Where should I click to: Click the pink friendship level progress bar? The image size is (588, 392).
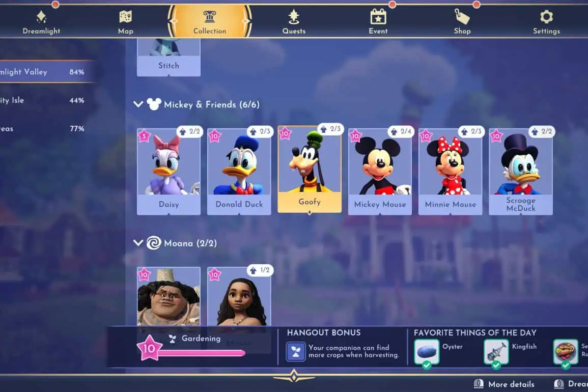[202, 353]
